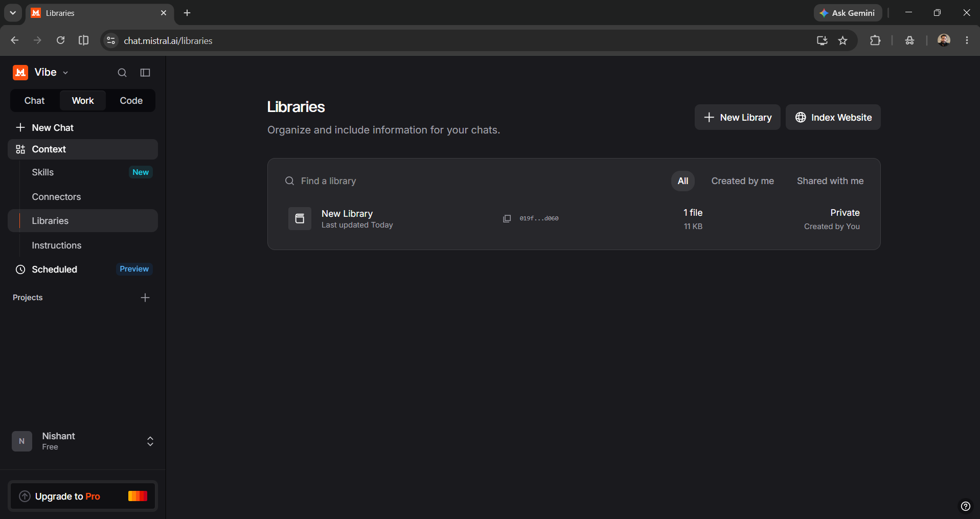Screen dimensions: 980x519
Task: Open the Chrome profile avatar
Action: (x=944, y=40)
